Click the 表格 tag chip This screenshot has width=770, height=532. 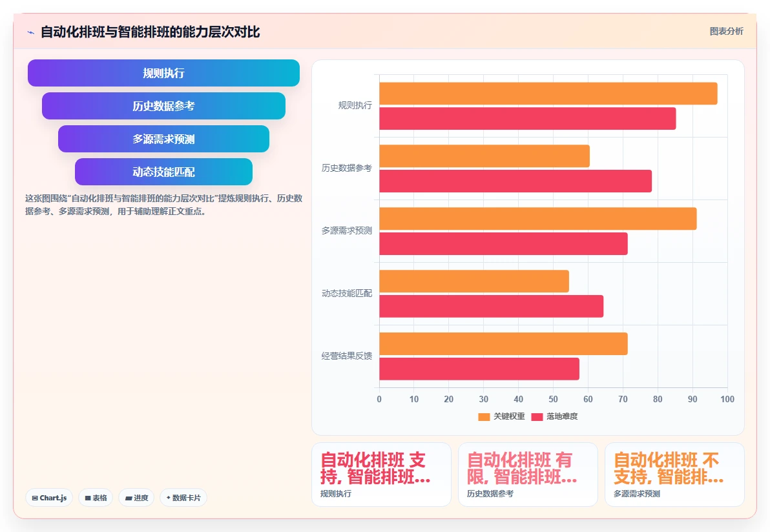[96, 498]
